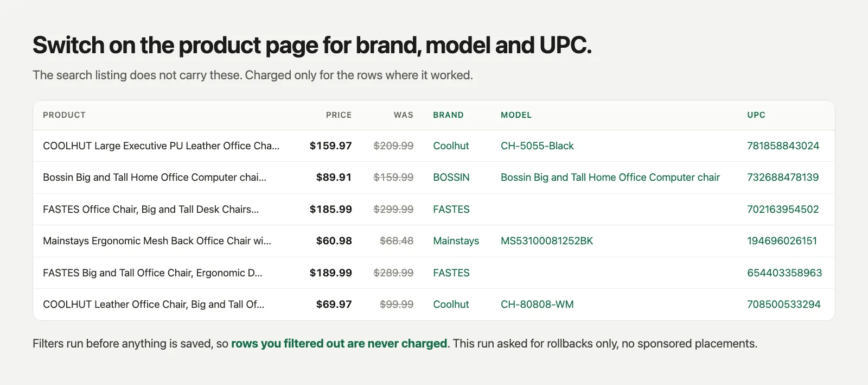Click the MS53100081252BK model value
868x385 pixels.
coord(547,241)
